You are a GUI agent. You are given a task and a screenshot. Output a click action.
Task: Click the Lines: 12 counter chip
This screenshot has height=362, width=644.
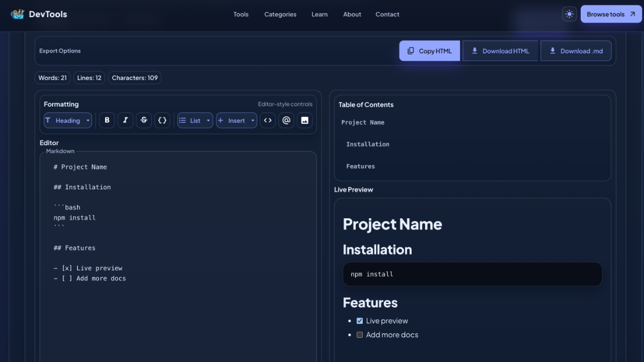89,78
